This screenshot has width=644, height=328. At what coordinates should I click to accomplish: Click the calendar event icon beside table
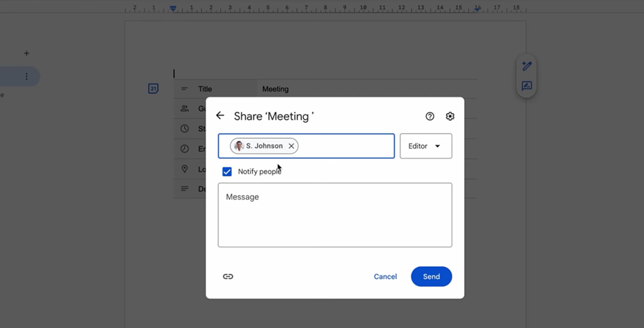153,89
